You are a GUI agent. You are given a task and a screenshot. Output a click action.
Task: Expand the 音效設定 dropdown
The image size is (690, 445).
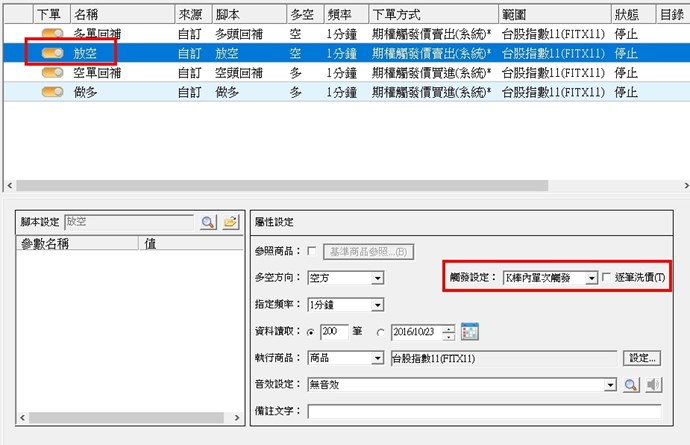tap(610, 385)
